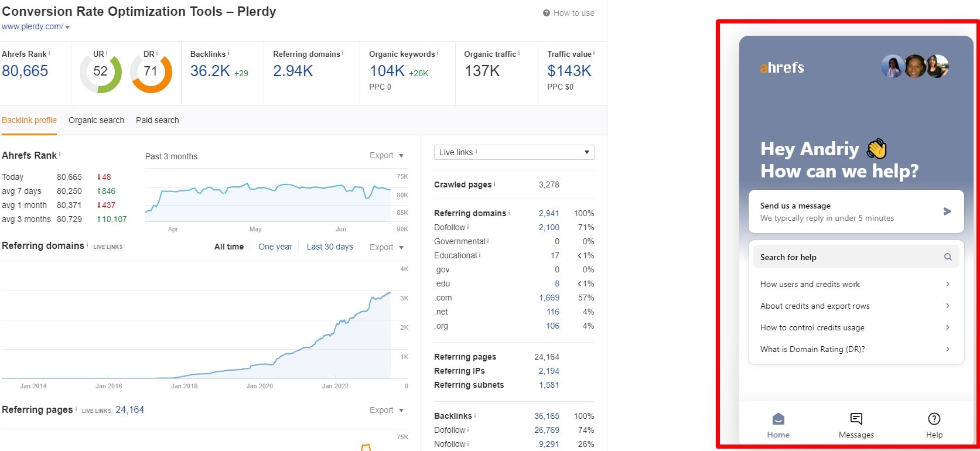Click the How to use help icon
Image resolution: width=980 pixels, height=451 pixels.
(x=547, y=13)
